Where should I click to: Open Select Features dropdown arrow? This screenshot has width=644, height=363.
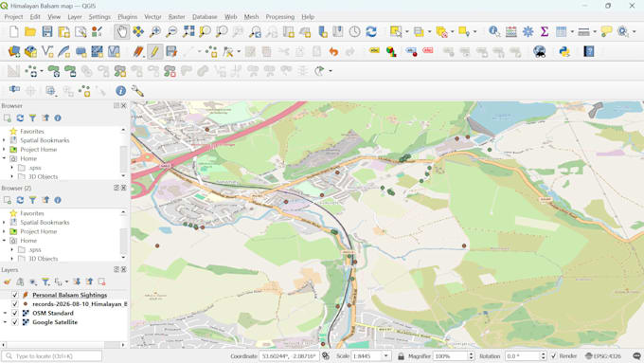pos(407,31)
